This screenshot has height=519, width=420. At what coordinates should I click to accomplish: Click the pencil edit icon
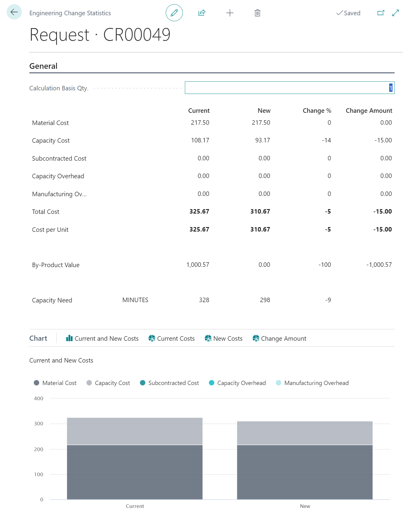click(x=174, y=13)
